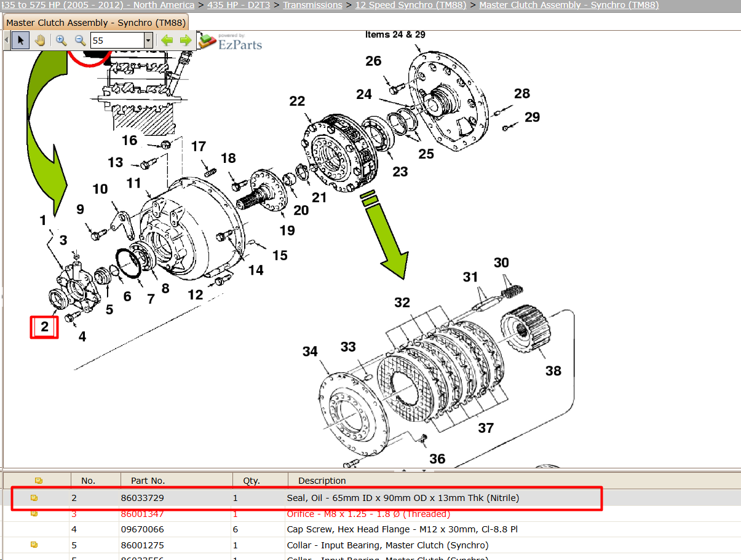
Task: Select the pointer arrow tool
Action: [x=21, y=41]
